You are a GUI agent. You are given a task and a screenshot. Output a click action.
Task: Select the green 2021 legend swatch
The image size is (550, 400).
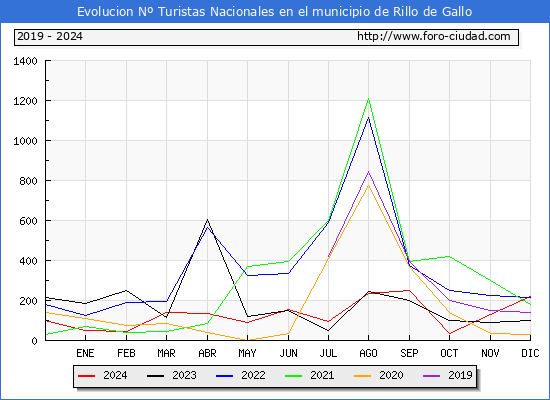(x=294, y=376)
